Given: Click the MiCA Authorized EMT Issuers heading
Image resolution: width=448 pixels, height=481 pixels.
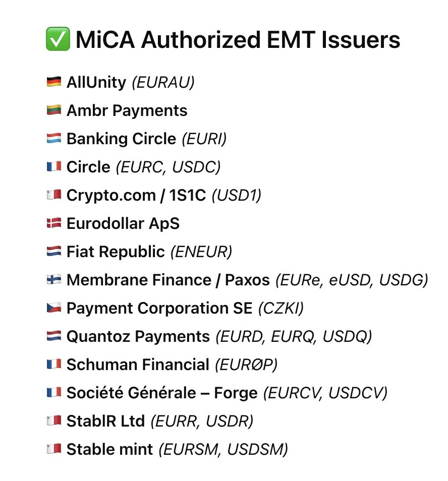Looking at the screenshot, I should (238, 40).
